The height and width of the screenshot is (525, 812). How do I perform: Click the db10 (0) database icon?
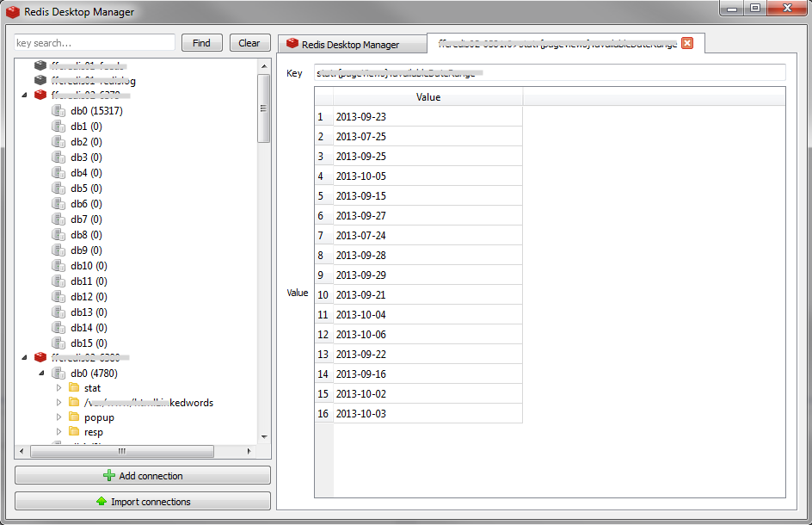58,266
